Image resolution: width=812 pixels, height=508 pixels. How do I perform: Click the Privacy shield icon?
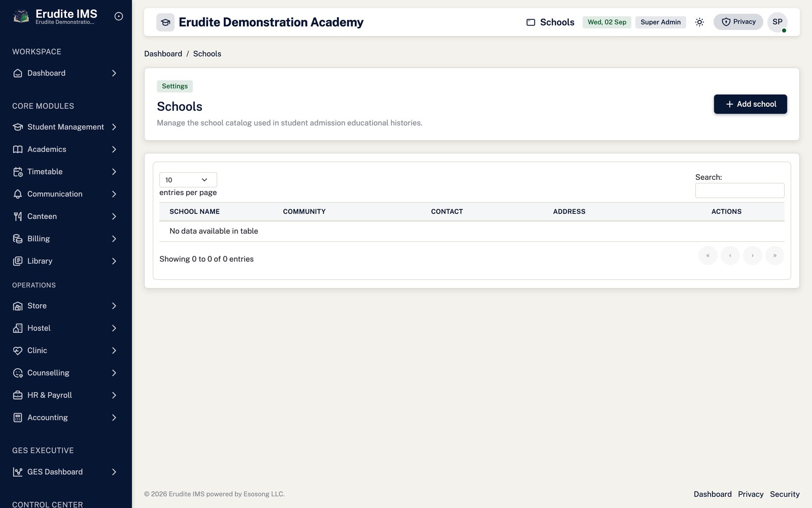pos(726,22)
